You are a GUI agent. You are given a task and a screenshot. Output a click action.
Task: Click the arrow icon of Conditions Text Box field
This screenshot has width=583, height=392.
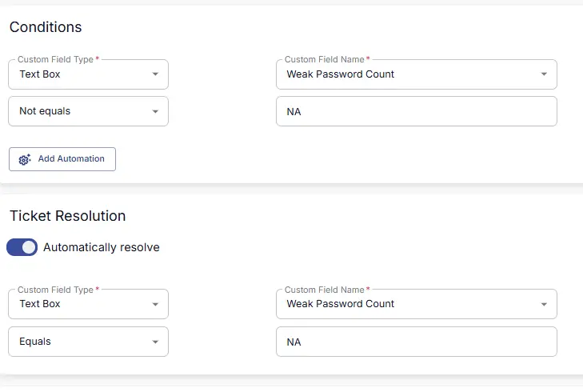pos(155,74)
